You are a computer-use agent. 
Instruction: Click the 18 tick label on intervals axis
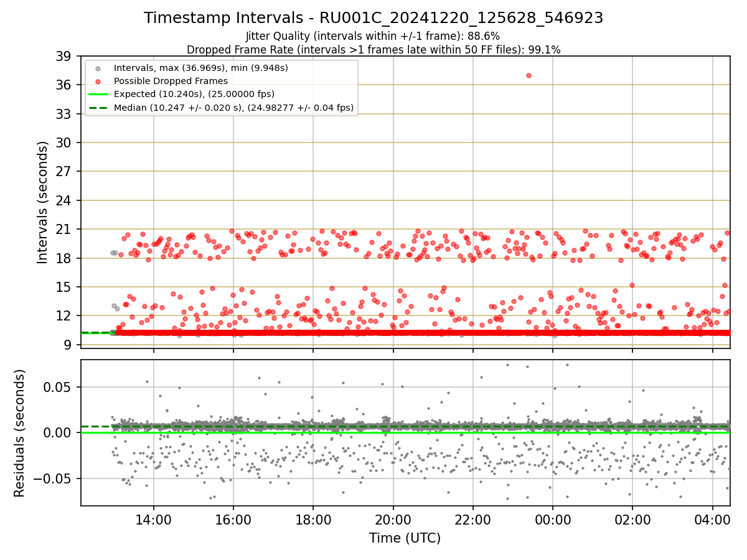(64, 258)
